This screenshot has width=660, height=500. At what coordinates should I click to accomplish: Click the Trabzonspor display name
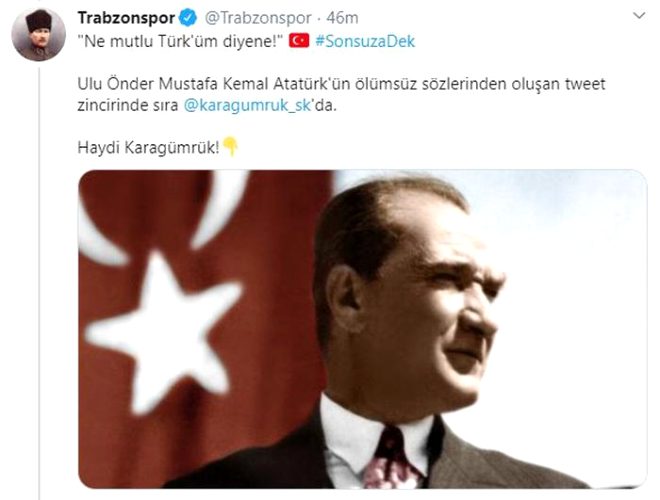(126, 18)
